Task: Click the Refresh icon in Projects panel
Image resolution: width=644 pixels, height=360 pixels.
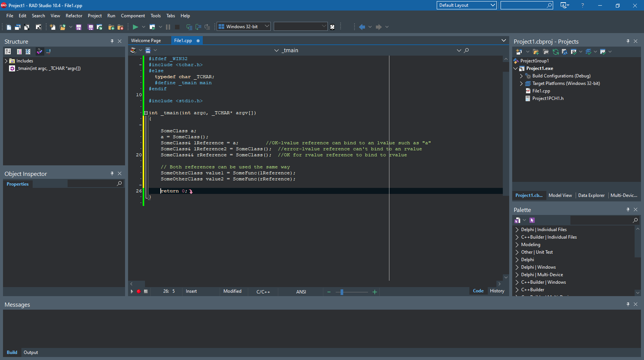Action: click(555, 52)
